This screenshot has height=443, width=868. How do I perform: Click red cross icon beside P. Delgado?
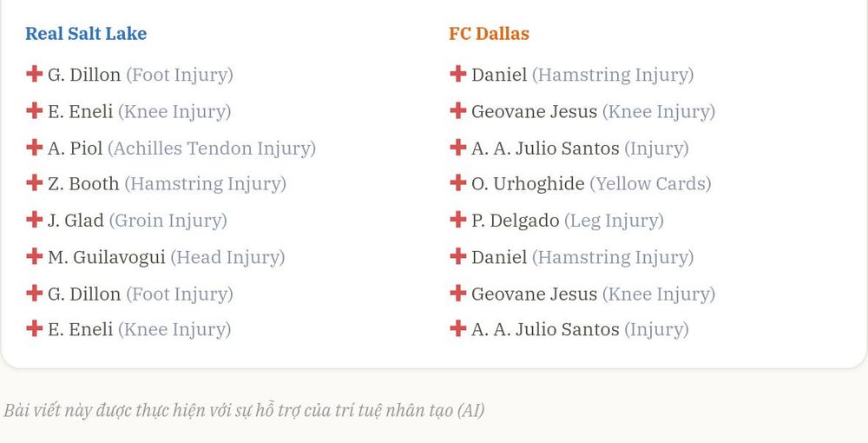click(457, 219)
